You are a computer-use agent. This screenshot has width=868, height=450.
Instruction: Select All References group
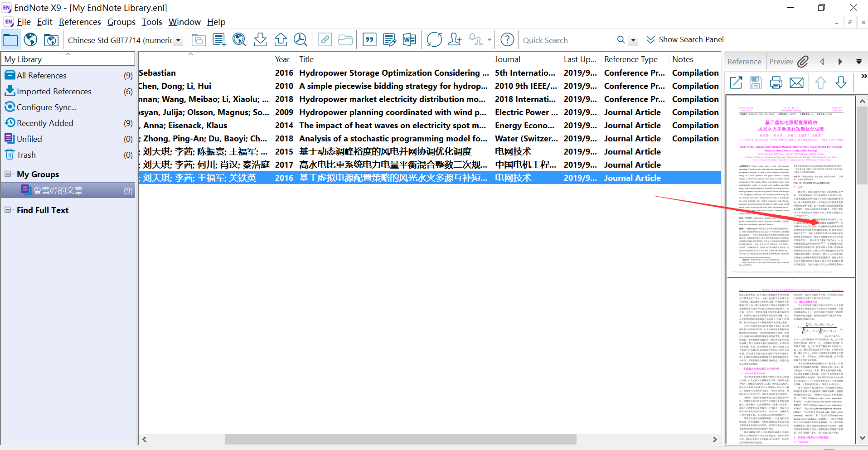[68, 75]
